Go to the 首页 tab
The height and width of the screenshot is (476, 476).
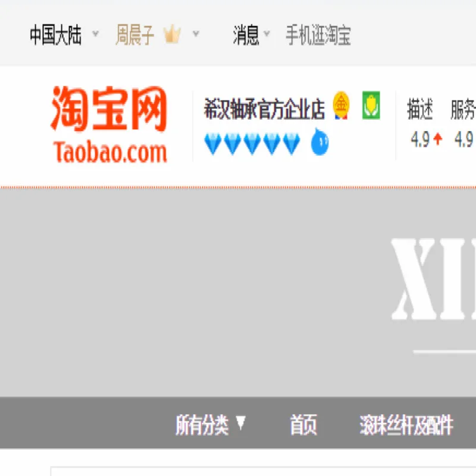point(303,425)
